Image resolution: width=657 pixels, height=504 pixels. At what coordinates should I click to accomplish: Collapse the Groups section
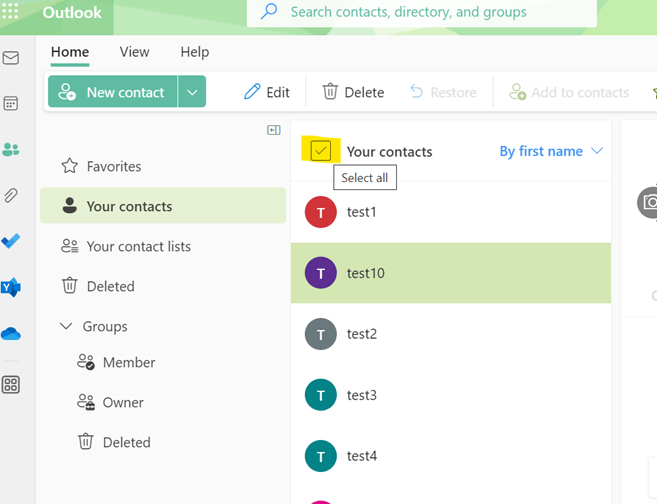[x=66, y=326]
